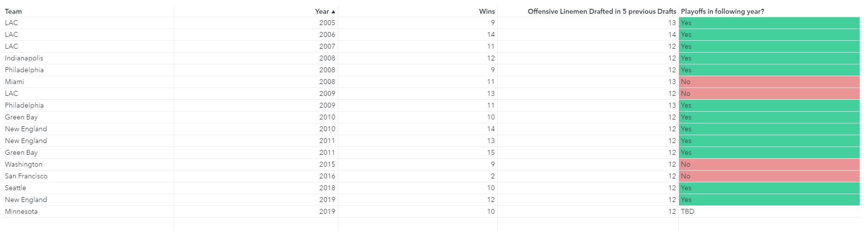Select the year 2005 cell
This screenshot has height=231, width=868.
coord(327,23)
